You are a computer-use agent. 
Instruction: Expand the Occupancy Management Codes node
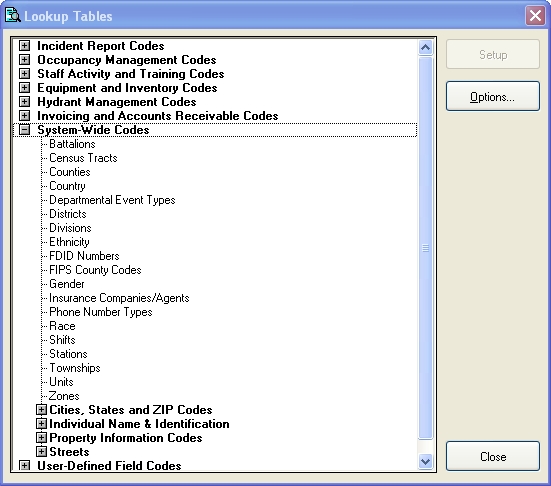(x=24, y=59)
